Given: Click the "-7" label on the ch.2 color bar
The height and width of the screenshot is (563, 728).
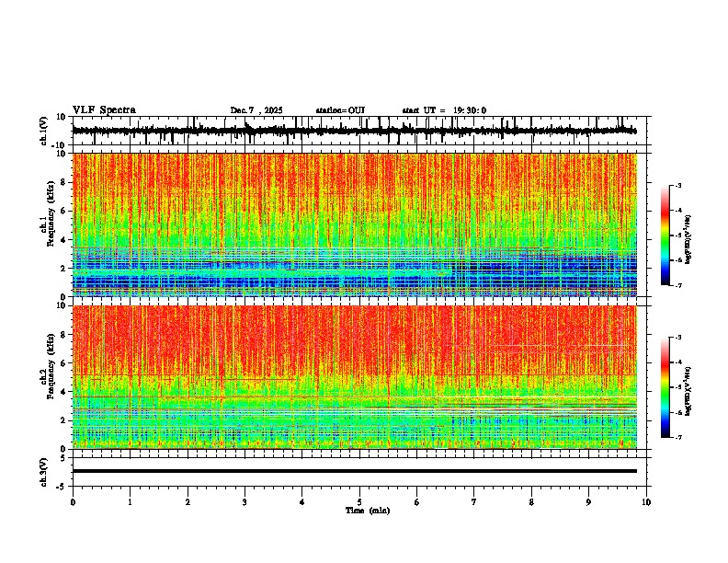Looking at the screenshot, I should coord(678,437).
